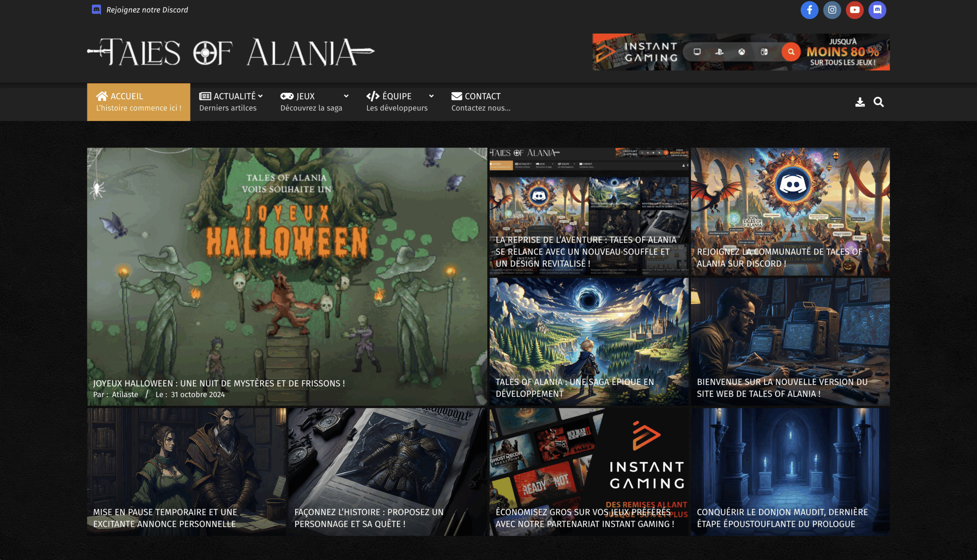The height and width of the screenshot is (560, 977).
Task: Open Économisez gros Instant Gaming article title
Action: coord(585,518)
